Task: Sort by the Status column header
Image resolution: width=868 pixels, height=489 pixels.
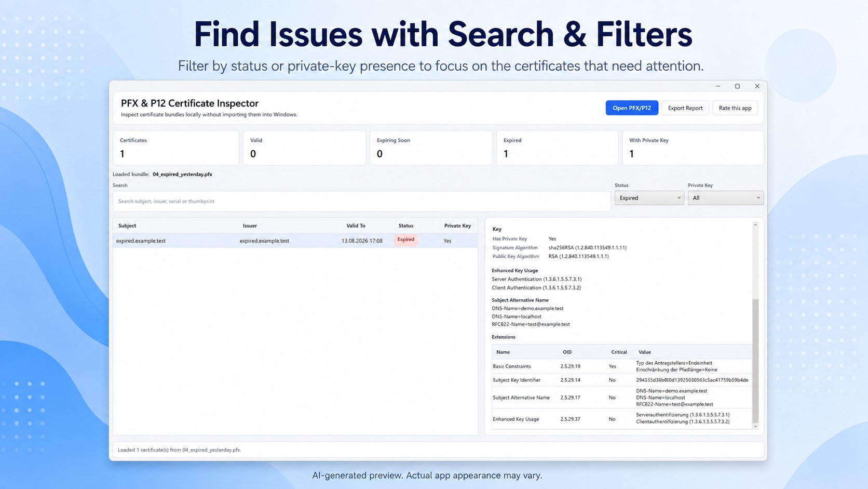Action: pyautogui.click(x=405, y=226)
